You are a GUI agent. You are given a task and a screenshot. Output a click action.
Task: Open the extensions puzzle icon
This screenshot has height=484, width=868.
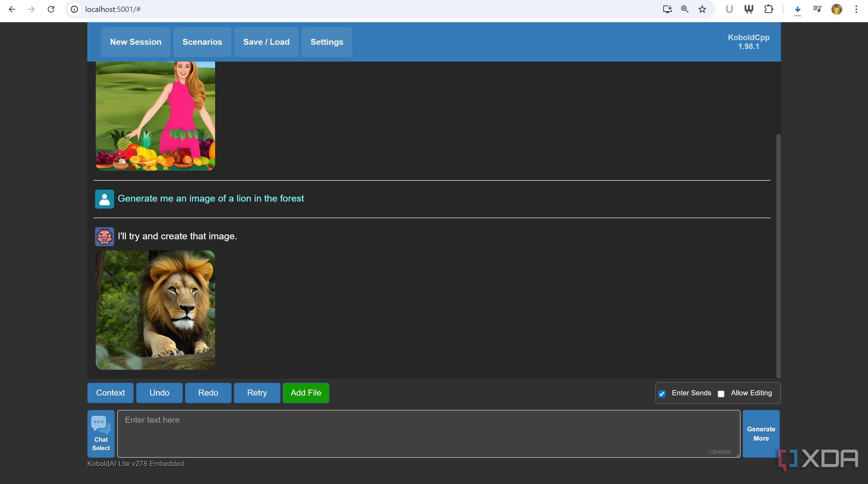769,9
